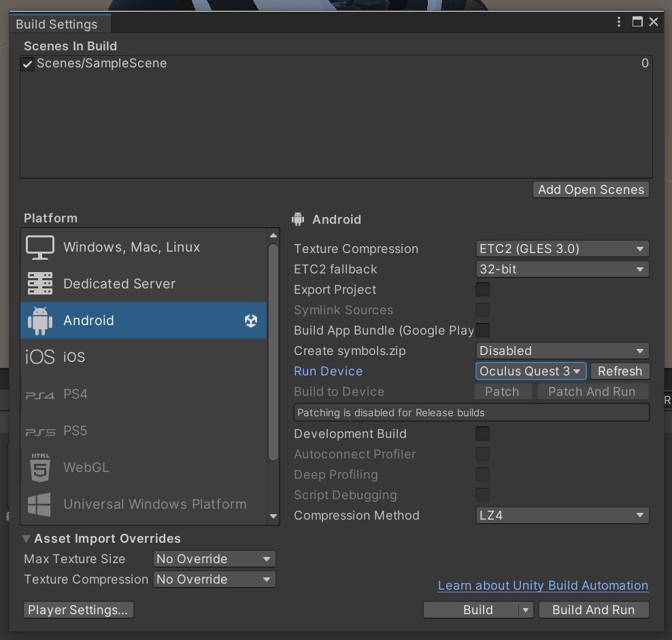Select Windows, Mac, Linux platform
Screen dimensions: 672x640
pyautogui.click(x=144, y=248)
